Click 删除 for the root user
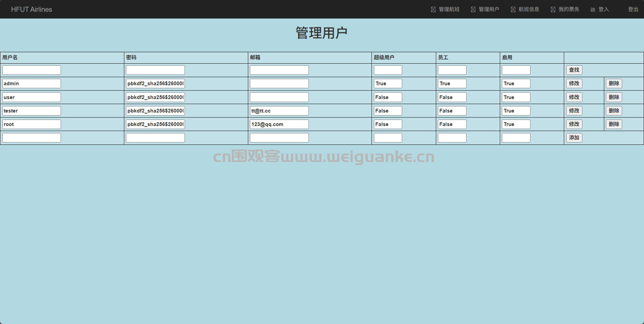The height and width of the screenshot is (324, 644). pos(614,124)
